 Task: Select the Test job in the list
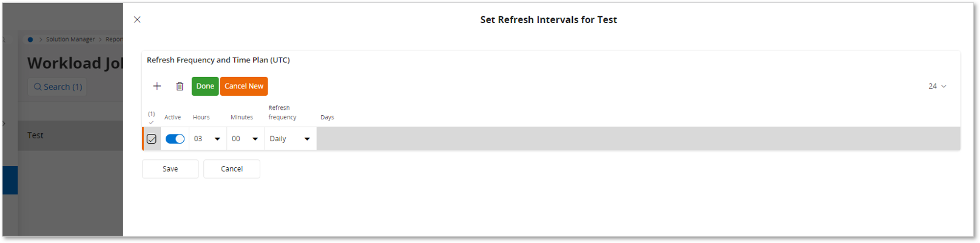36,135
